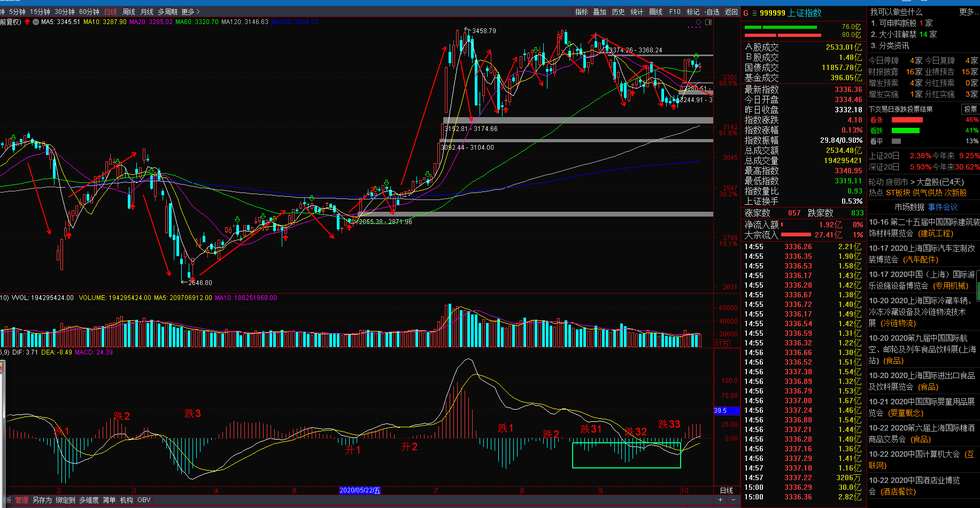The image size is (980, 508).
Task: Switch to 市场数据 tab
Action: (x=909, y=207)
